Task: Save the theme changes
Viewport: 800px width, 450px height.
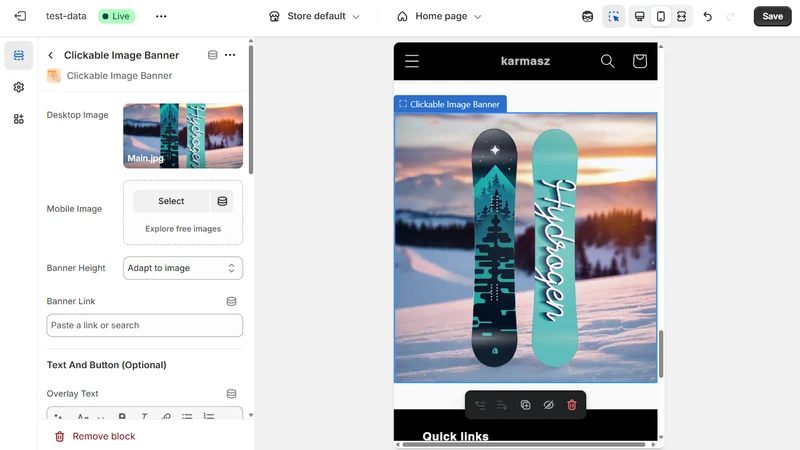Action: click(x=772, y=16)
